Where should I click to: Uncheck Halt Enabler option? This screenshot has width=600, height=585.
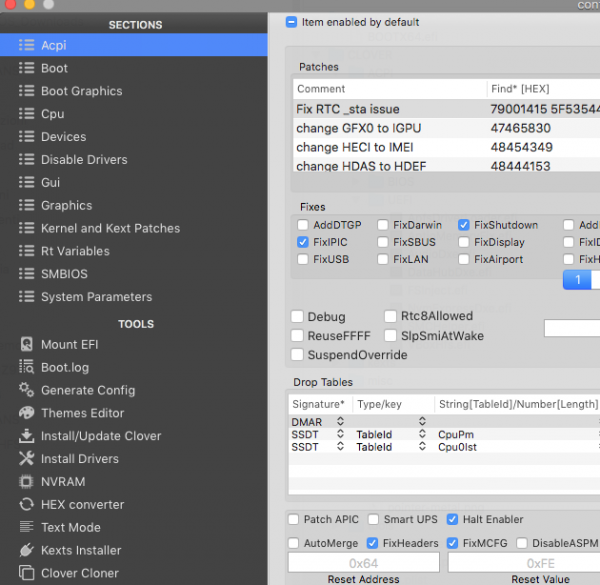click(453, 519)
